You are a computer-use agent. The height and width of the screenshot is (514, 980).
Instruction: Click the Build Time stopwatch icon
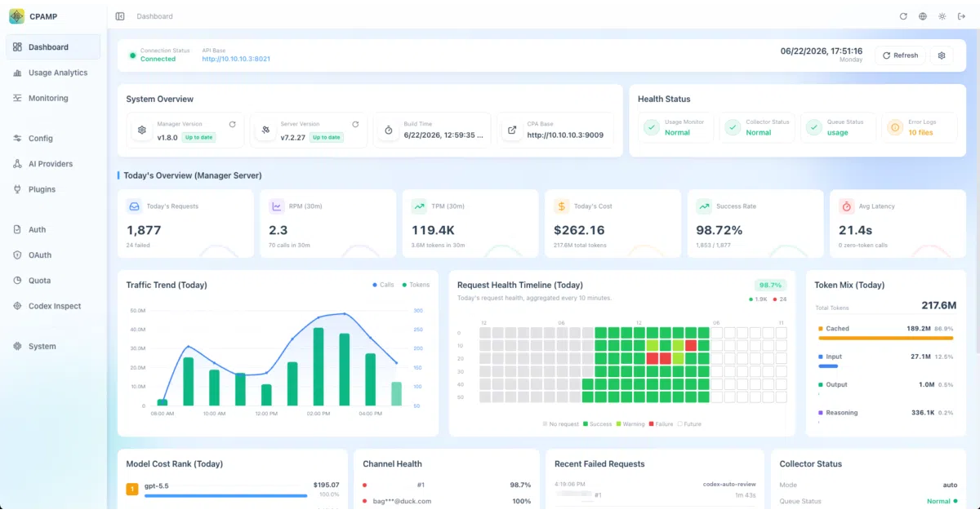click(389, 130)
